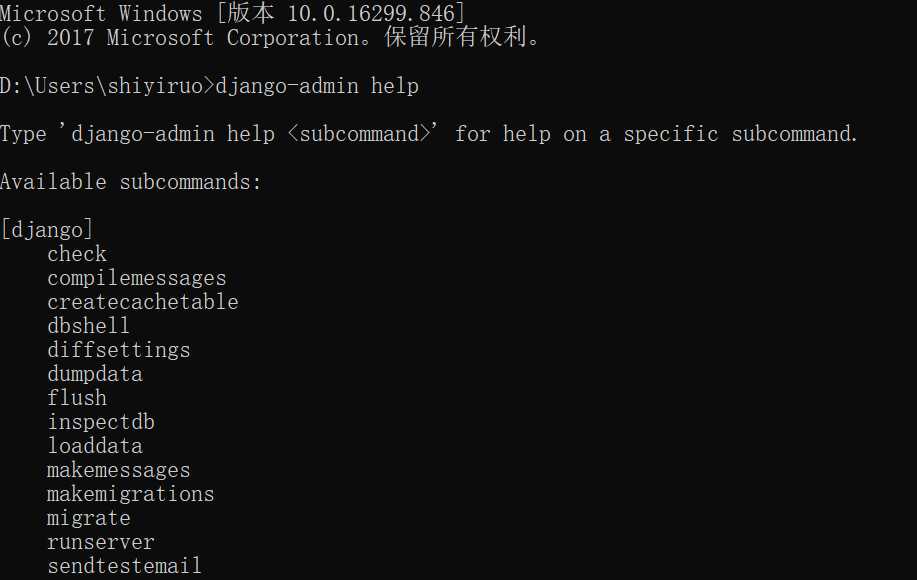917x580 pixels.
Task: Click the 'Type django-admin help <subcommand>' hint line
Action: tap(428, 134)
